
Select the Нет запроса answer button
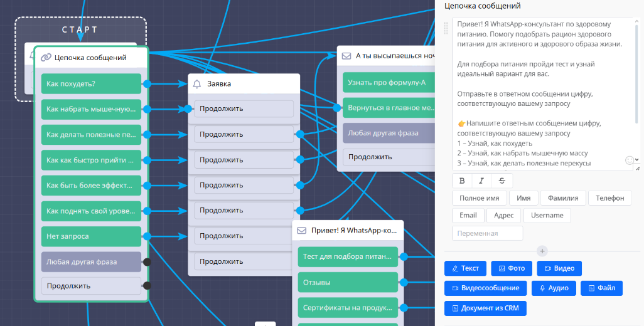pyautogui.click(x=91, y=236)
